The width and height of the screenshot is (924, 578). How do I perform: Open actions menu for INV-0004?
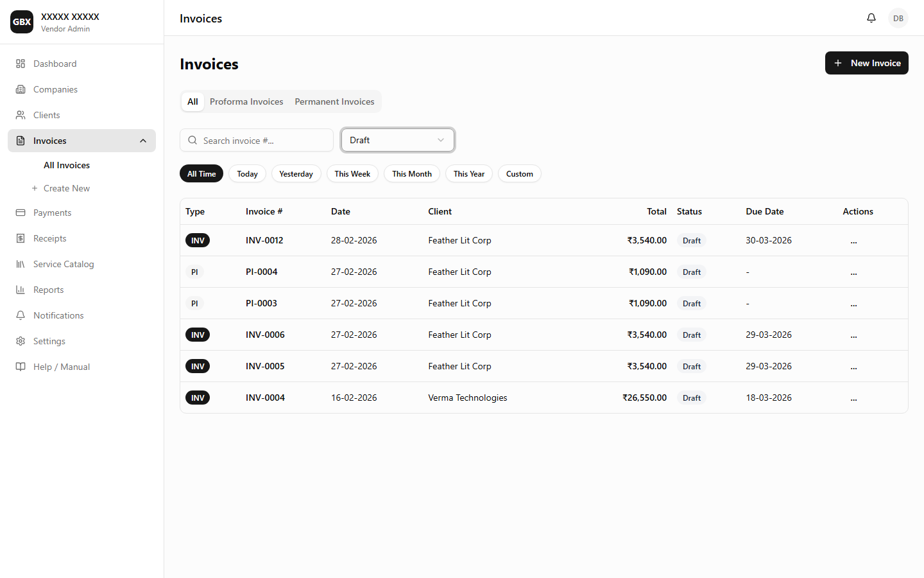853,398
